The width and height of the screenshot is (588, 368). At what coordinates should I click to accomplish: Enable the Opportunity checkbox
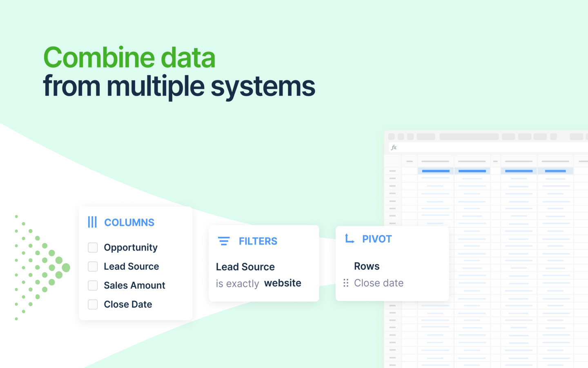pyautogui.click(x=93, y=247)
